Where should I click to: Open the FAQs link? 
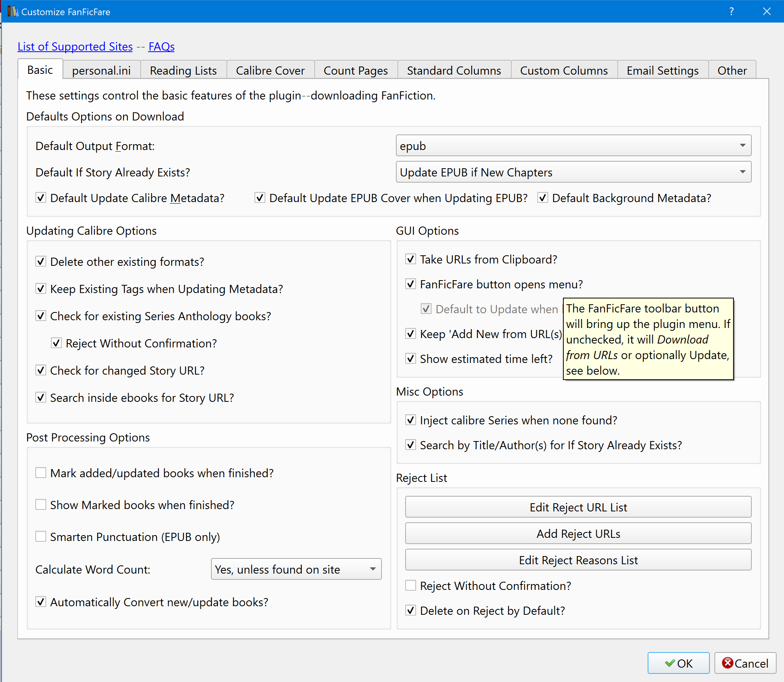click(161, 47)
